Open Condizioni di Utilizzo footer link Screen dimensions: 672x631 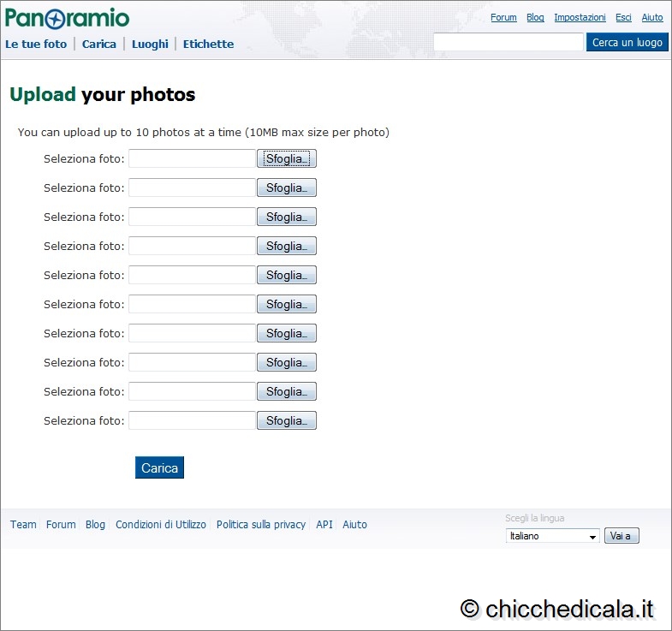pos(161,525)
